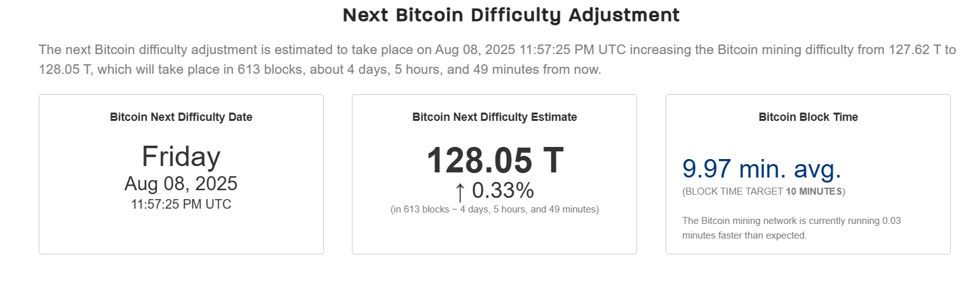Click the Bitcoin Next Difficulty Estimate card
Image resolution: width=980 pixels, height=285 pixels.
coord(494,174)
